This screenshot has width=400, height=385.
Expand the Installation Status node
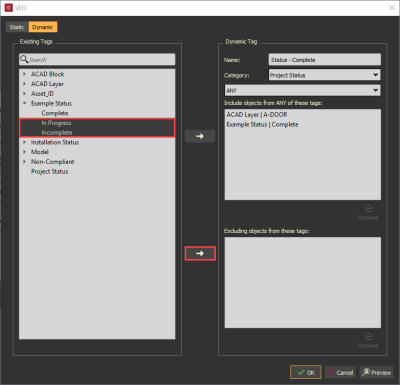(x=24, y=142)
